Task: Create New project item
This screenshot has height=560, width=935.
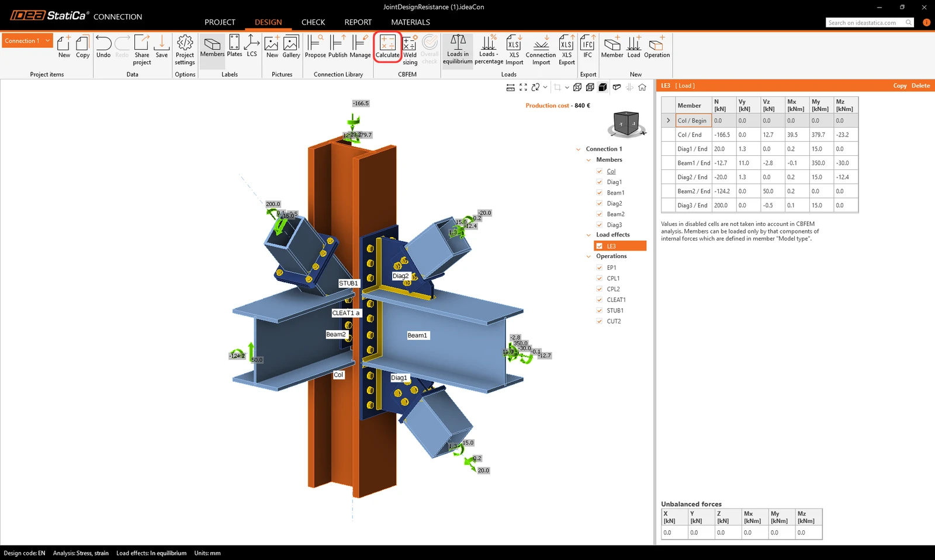Action: [64, 47]
